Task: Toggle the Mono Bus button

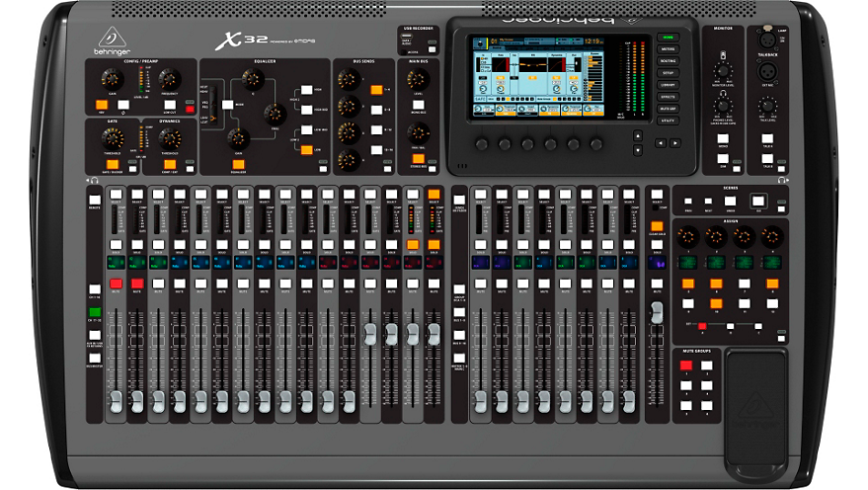Action: (x=419, y=105)
